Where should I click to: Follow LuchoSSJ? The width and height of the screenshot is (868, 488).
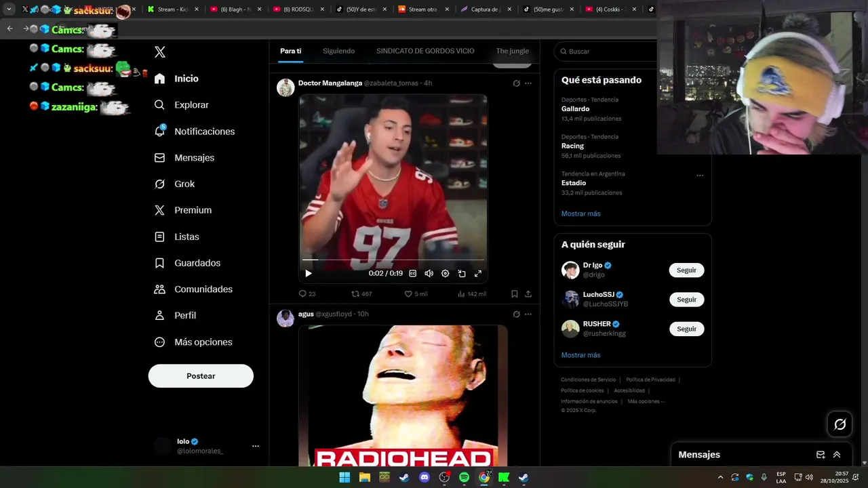click(x=686, y=300)
